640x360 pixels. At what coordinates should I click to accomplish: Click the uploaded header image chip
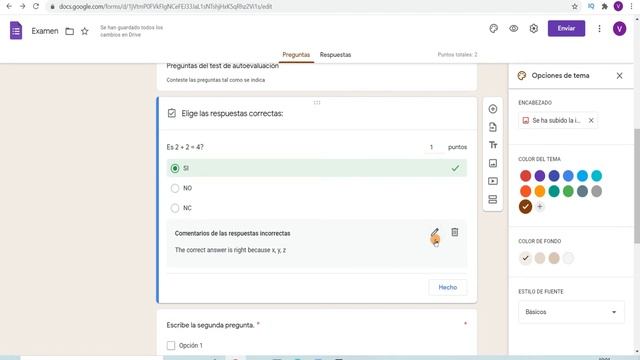[x=557, y=120]
